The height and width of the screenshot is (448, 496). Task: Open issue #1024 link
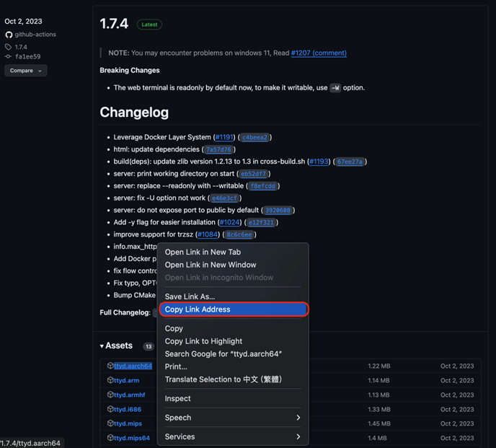[230, 222]
